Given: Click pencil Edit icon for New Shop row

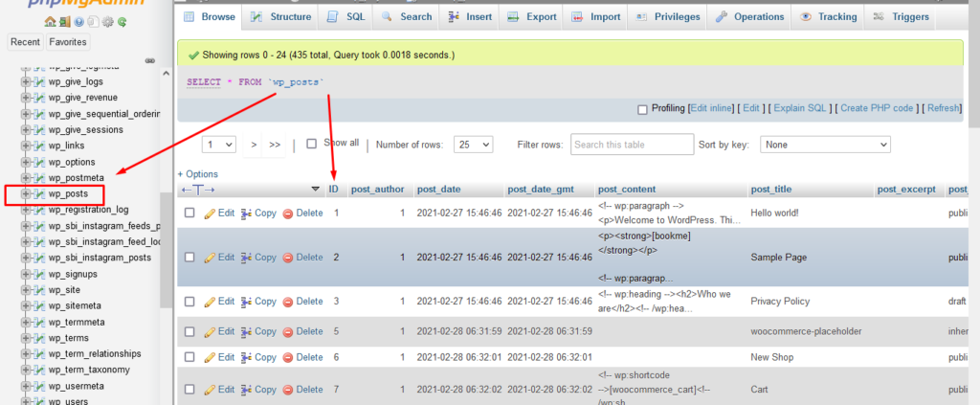Looking at the screenshot, I should pos(210,357).
